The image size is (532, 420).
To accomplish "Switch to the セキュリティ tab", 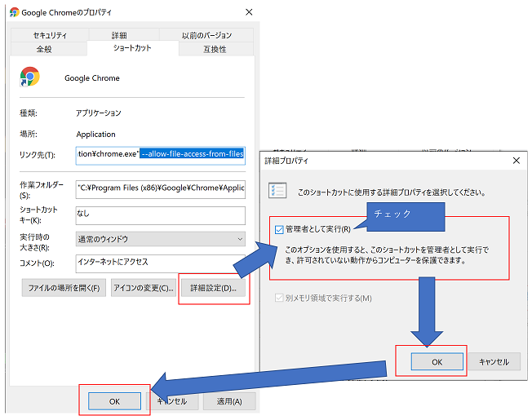I will 50,35.
